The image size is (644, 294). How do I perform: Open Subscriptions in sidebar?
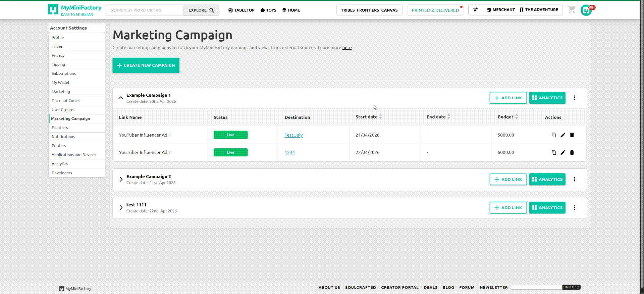click(77, 73)
